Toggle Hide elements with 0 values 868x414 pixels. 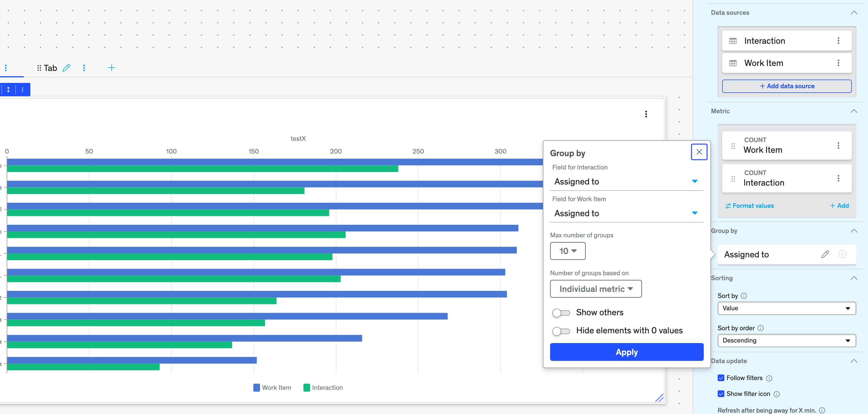(561, 331)
